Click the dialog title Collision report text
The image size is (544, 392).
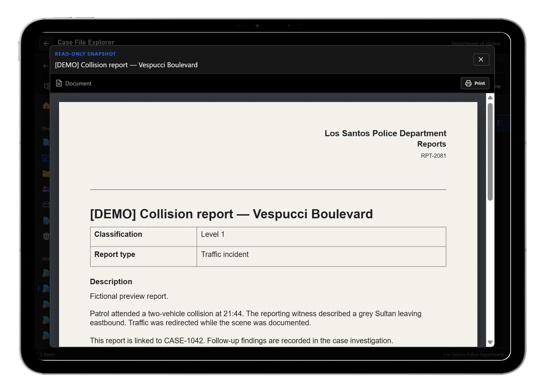click(126, 65)
